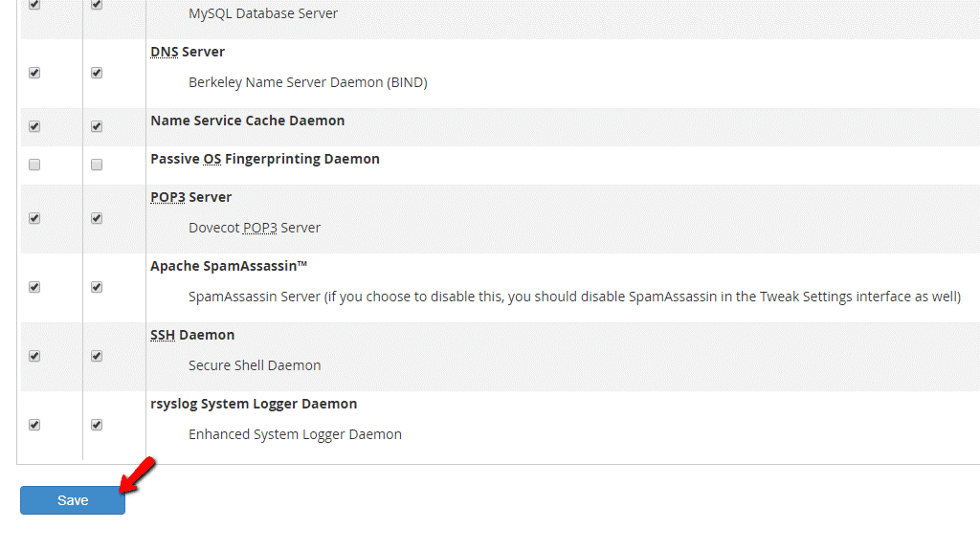Enable the Passive OS Fingerprinting Daemon
Image resolution: width=980 pixels, height=551 pixels.
pyautogui.click(x=34, y=164)
